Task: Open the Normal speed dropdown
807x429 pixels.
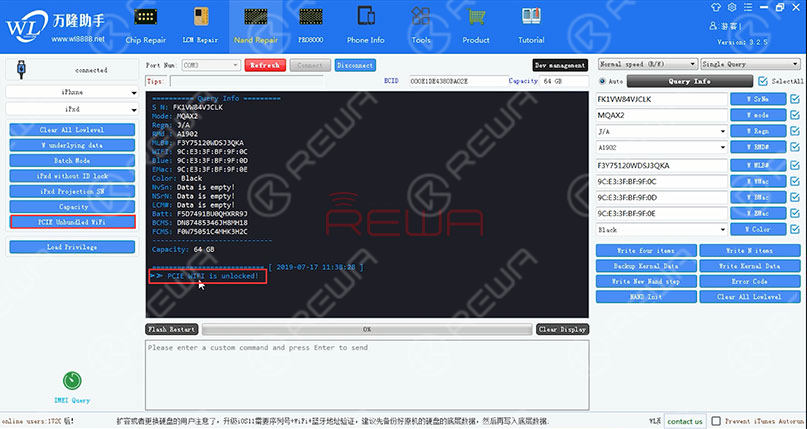Action: (647, 64)
